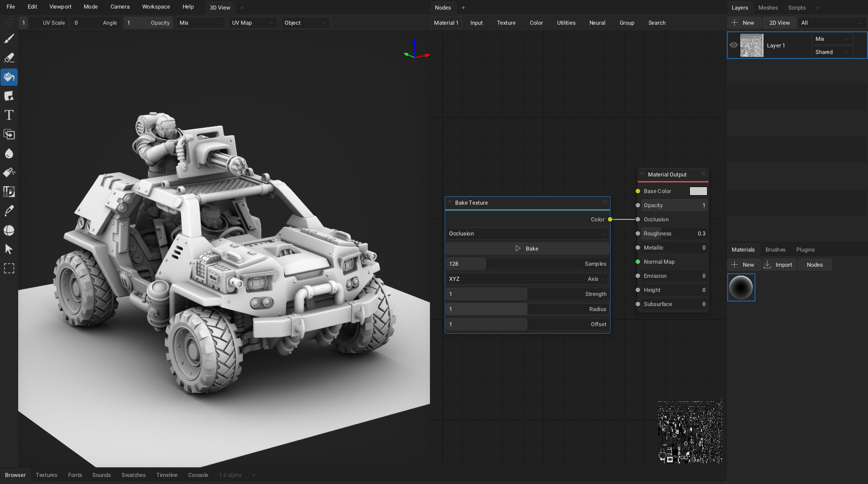The height and width of the screenshot is (484, 868).
Task: Toggle the Material Output node preview eye
Action: 703,174
